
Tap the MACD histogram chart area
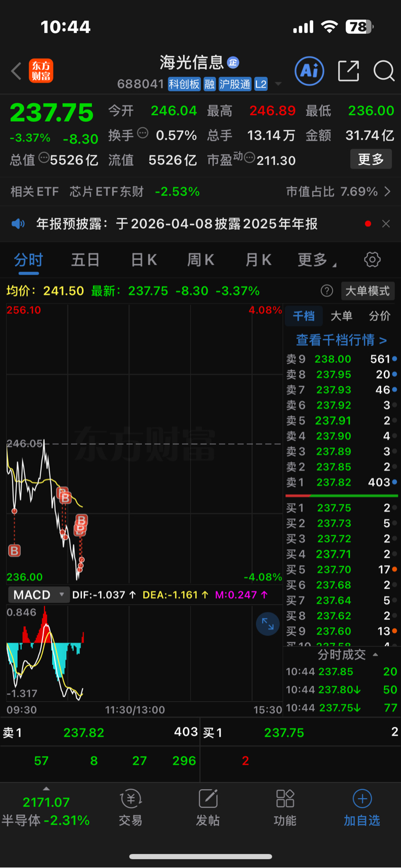pos(145,652)
